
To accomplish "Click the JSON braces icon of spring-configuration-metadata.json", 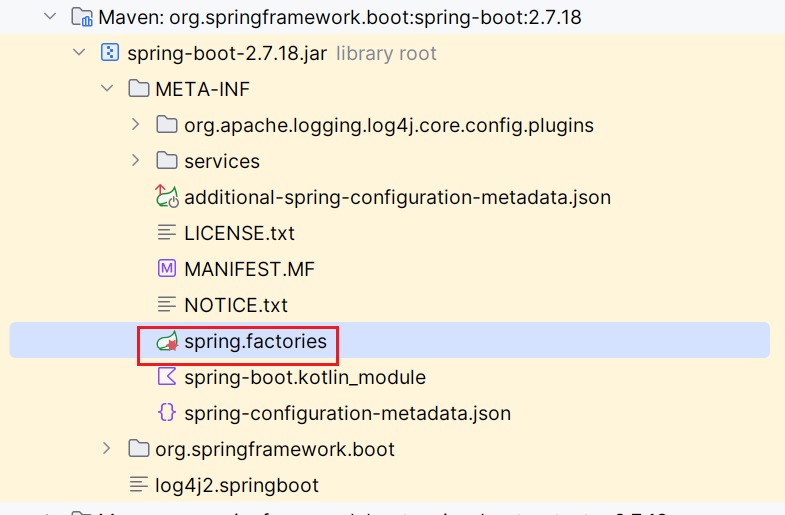I will pyautogui.click(x=167, y=412).
